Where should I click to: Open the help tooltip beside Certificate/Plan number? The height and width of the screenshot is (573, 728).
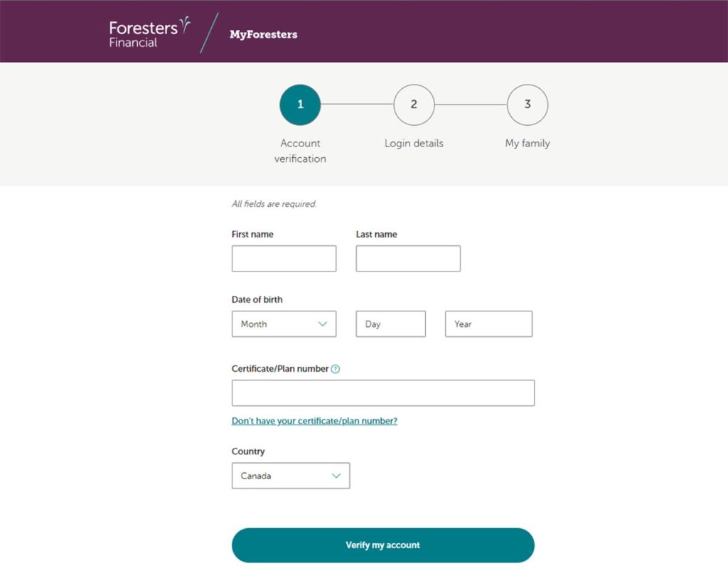[x=336, y=368]
